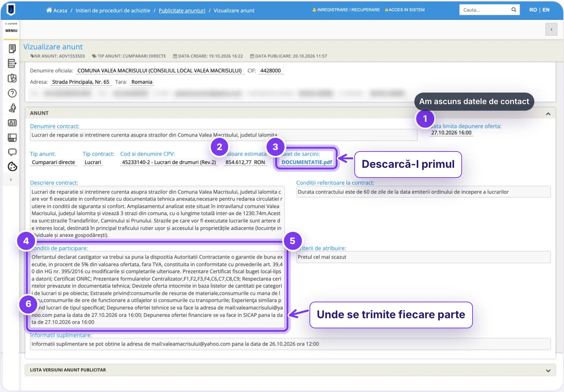
Task: Switch language to RO
Action: coord(533,10)
